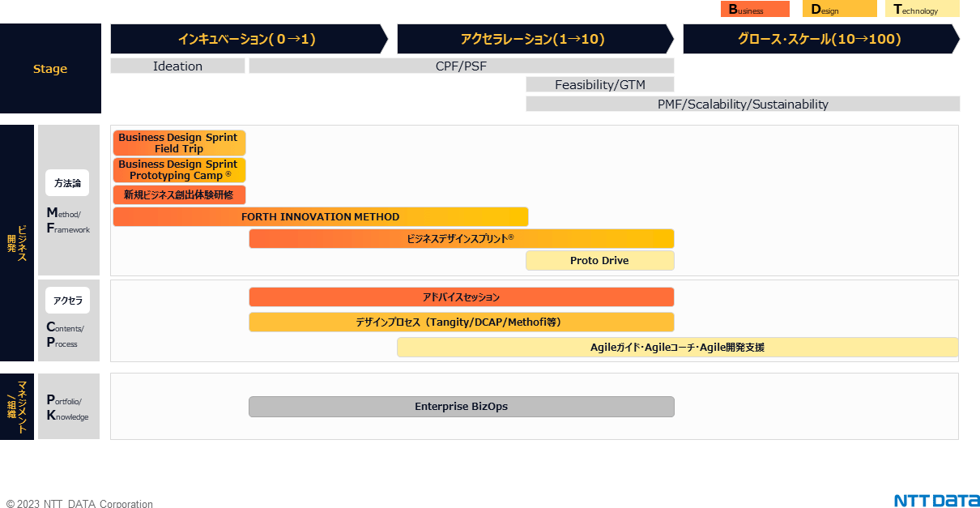Select the dark Stage header box
The width and height of the screenshot is (980, 508).
coord(50,69)
